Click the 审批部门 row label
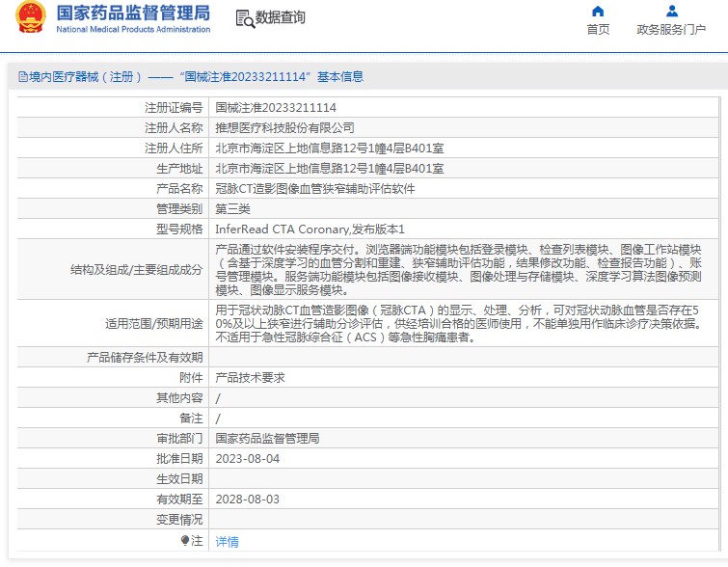 179,439
